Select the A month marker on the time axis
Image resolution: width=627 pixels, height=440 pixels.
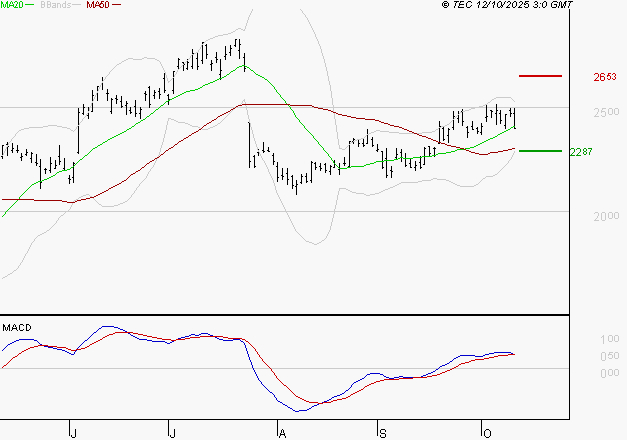pos(281,433)
